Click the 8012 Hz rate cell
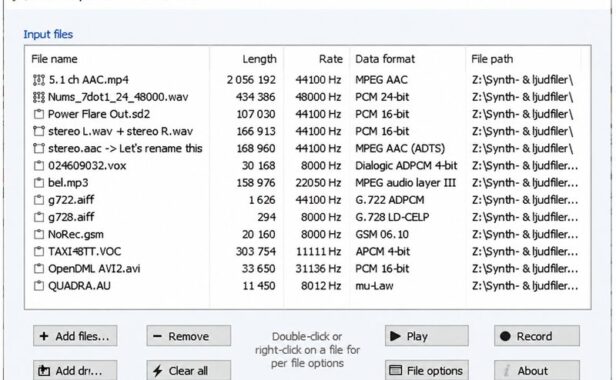 (321, 286)
